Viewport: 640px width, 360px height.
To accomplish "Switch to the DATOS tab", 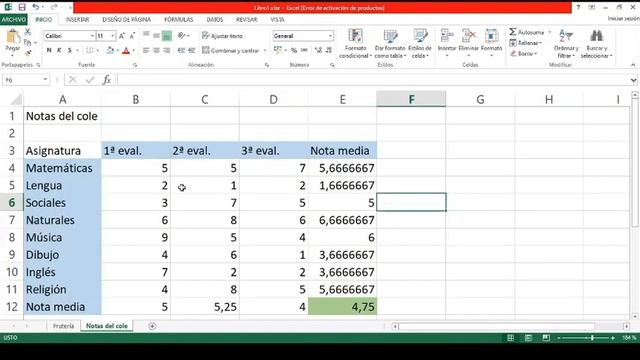I will coord(215,20).
